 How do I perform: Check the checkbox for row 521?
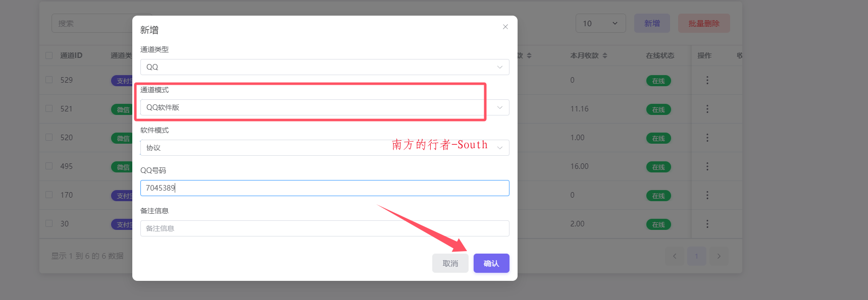[49, 108]
